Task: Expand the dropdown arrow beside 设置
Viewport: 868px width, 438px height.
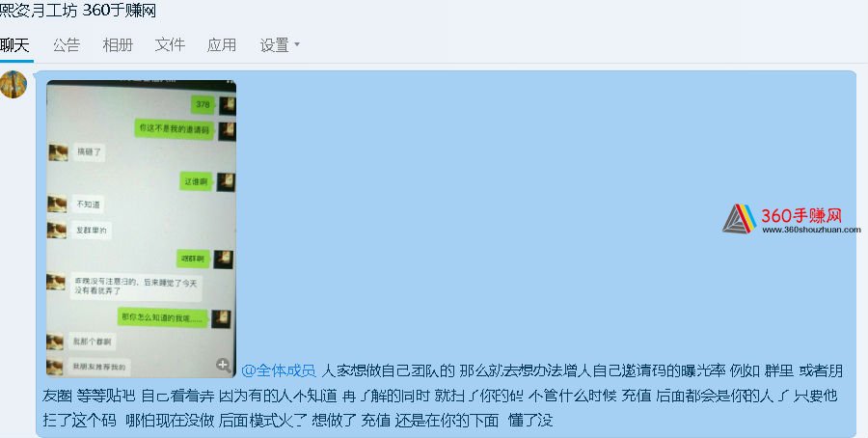Action: [x=297, y=44]
